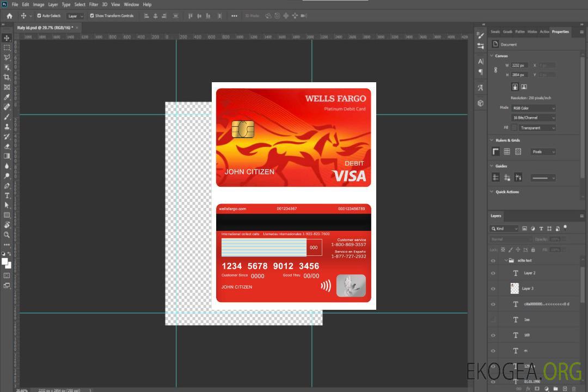Collapse the 'edite text' layer group
This screenshot has width=588, height=392.
click(506, 260)
